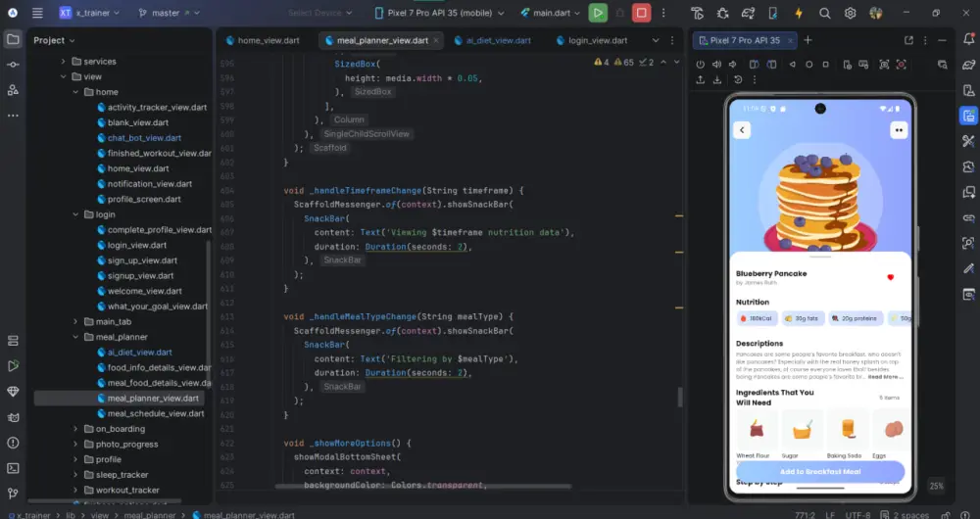The image size is (980, 519).
Task: Expand the services folder
Action: (63, 62)
